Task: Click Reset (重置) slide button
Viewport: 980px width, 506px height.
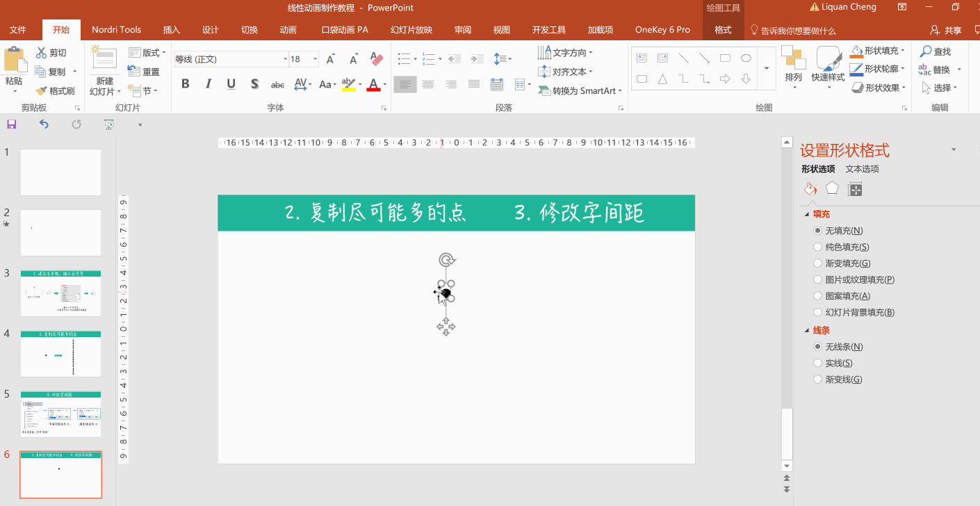Action: coord(144,71)
